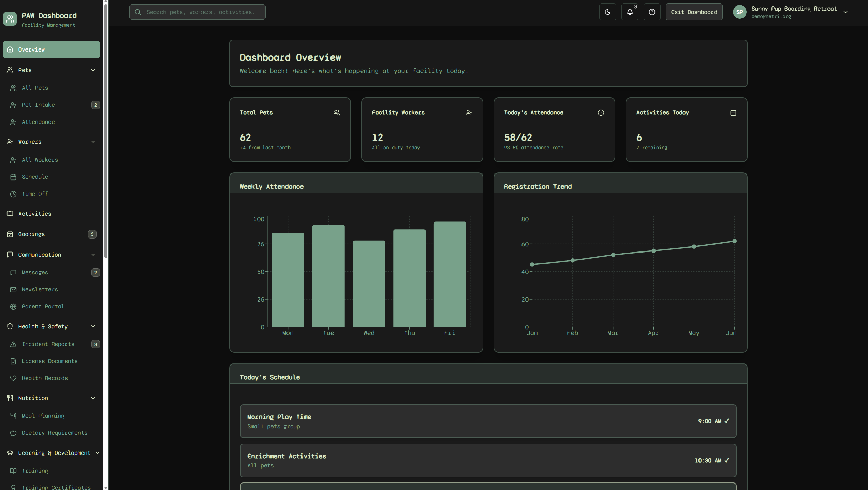Toggle dark mode with the moon icon
868x490 pixels.
coord(608,12)
